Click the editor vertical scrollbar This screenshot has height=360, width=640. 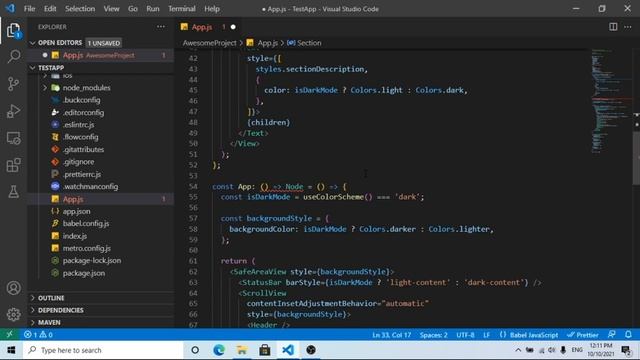click(x=636, y=157)
